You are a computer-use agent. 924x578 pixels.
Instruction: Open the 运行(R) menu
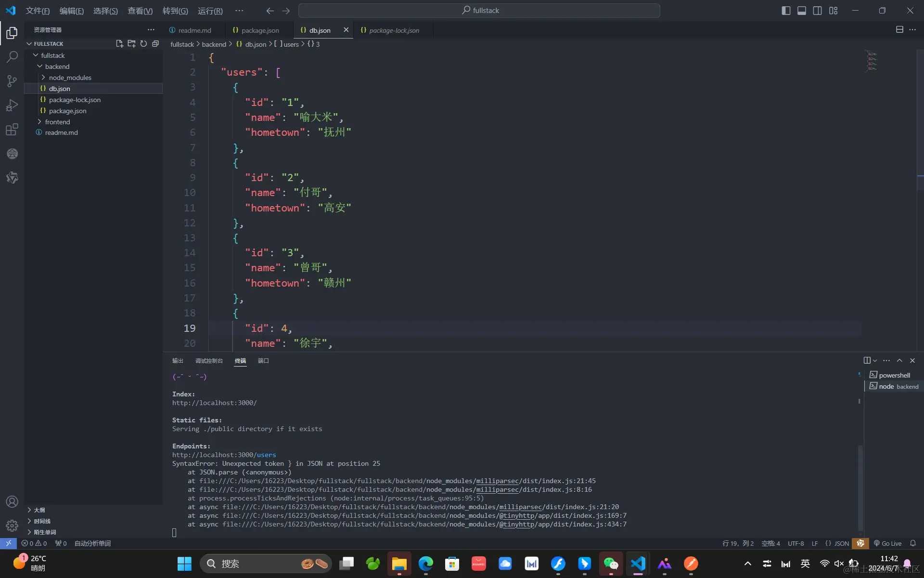point(210,11)
